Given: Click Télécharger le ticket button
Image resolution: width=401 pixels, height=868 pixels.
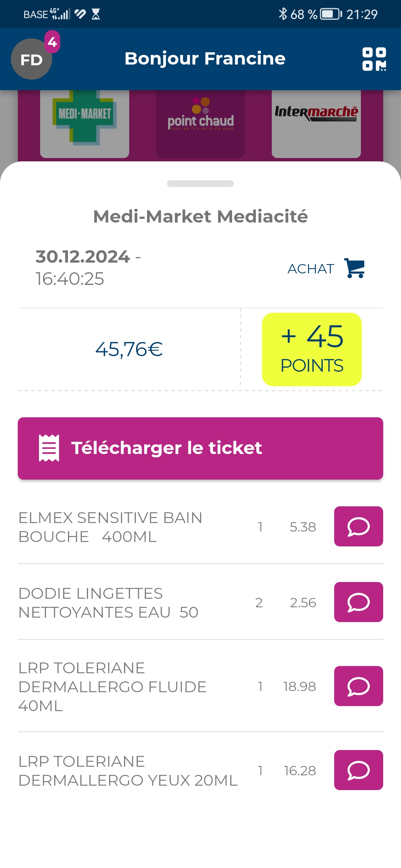Looking at the screenshot, I should (x=200, y=448).
